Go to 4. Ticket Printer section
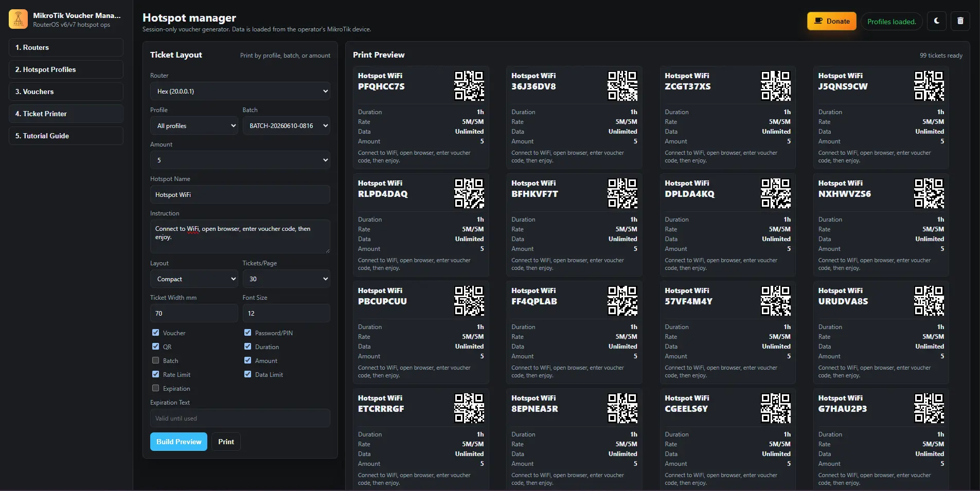The image size is (980, 491). [66, 114]
